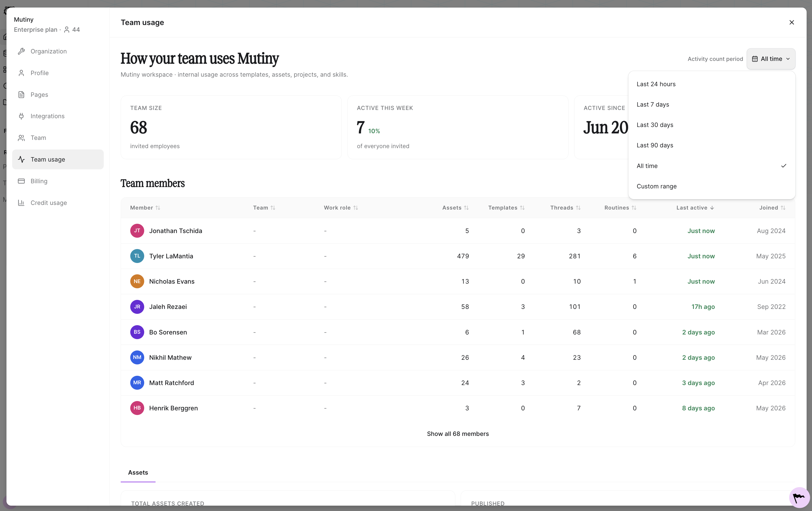Click the NM avatar for Nikhil Mathew
Viewport: 812px width, 511px height.
(x=137, y=357)
